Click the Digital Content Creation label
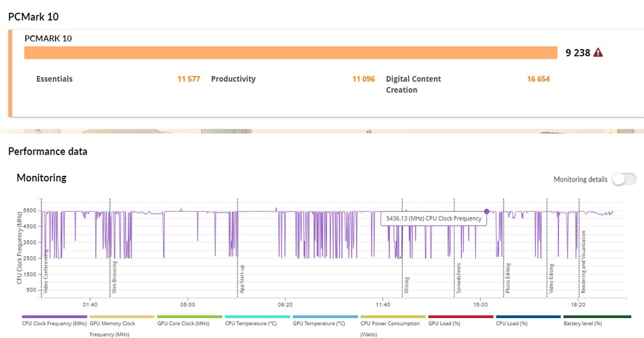The image size is (644, 338). [x=413, y=84]
